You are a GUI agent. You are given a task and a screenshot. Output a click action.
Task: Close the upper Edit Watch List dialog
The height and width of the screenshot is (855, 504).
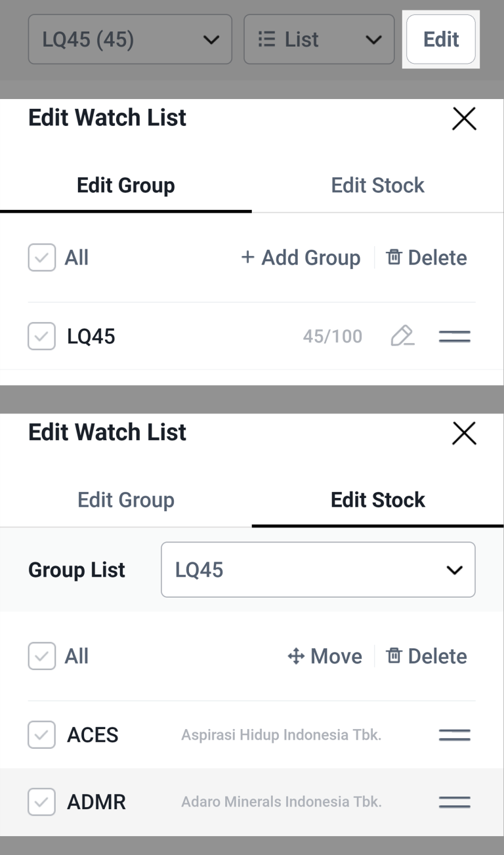(x=464, y=119)
